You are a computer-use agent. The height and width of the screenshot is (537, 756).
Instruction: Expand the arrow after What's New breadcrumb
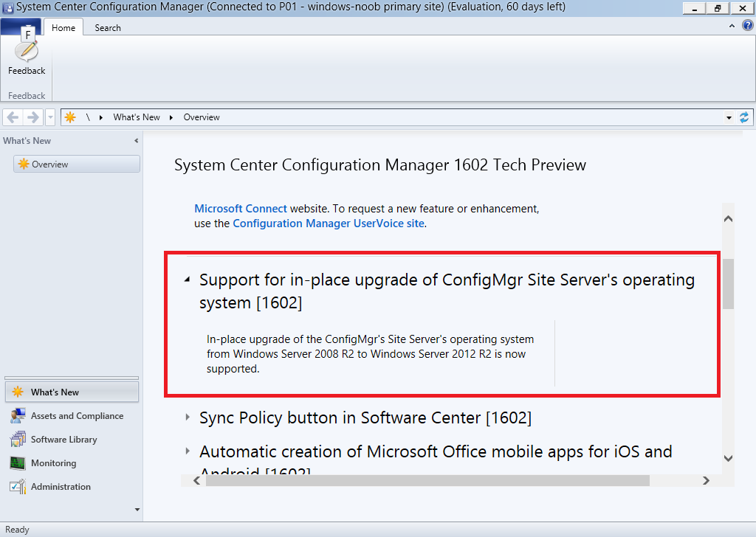tap(171, 117)
